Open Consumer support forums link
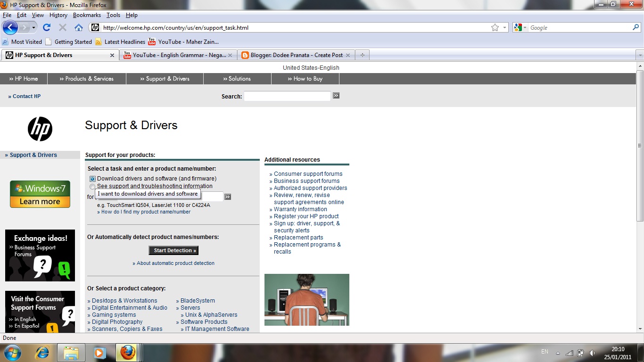 (308, 174)
